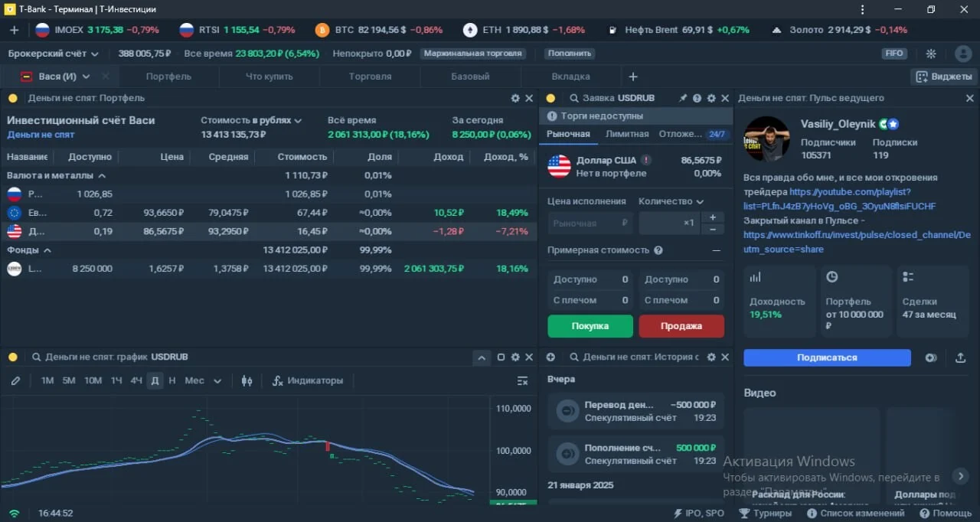980x522 pixels.
Task: Open the chart drawing pencil tool
Action: [x=15, y=380]
